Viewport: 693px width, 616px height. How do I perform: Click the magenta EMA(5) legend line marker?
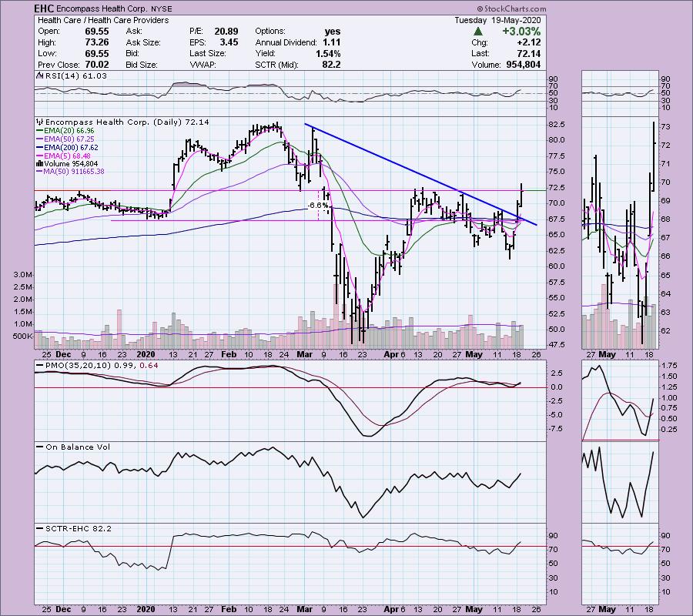pyautogui.click(x=40, y=156)
